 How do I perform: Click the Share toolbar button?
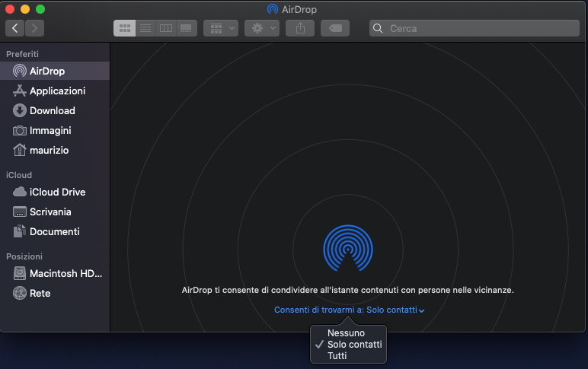click(x=300, y=28)
